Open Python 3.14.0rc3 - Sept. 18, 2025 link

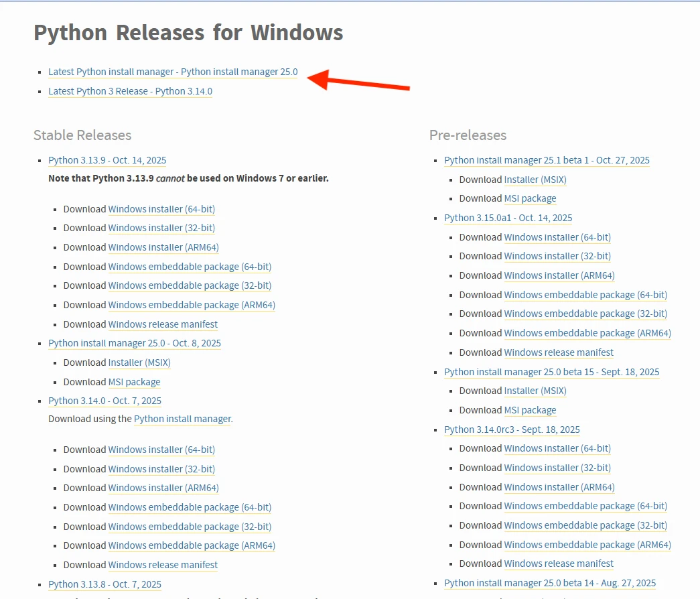coord(512,429)
